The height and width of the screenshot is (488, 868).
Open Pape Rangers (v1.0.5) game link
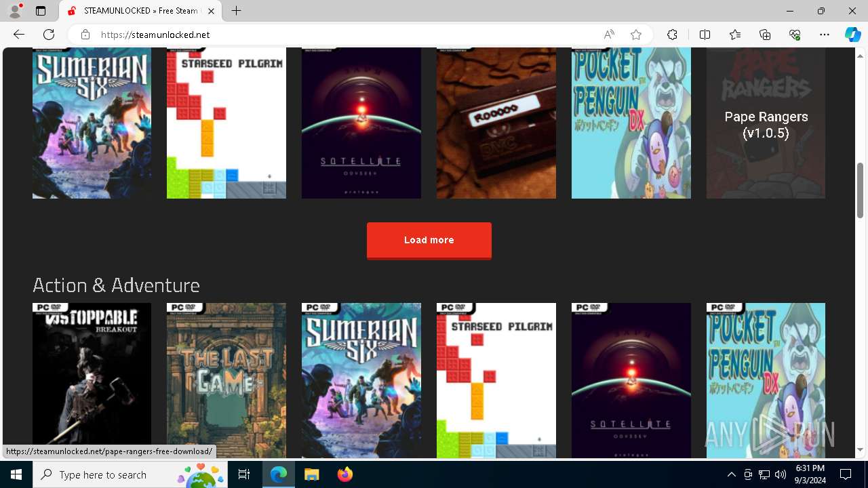click(x=766, y=123)
